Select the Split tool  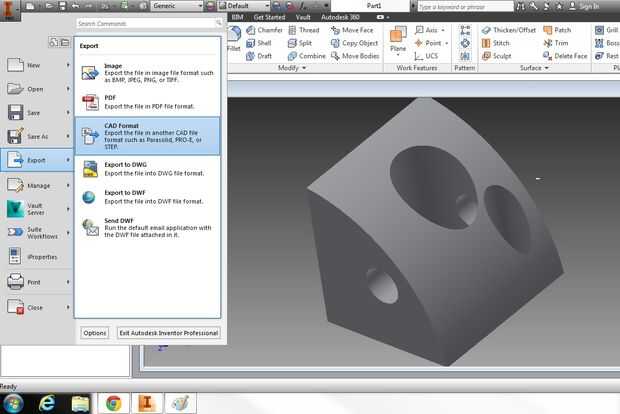300,43
